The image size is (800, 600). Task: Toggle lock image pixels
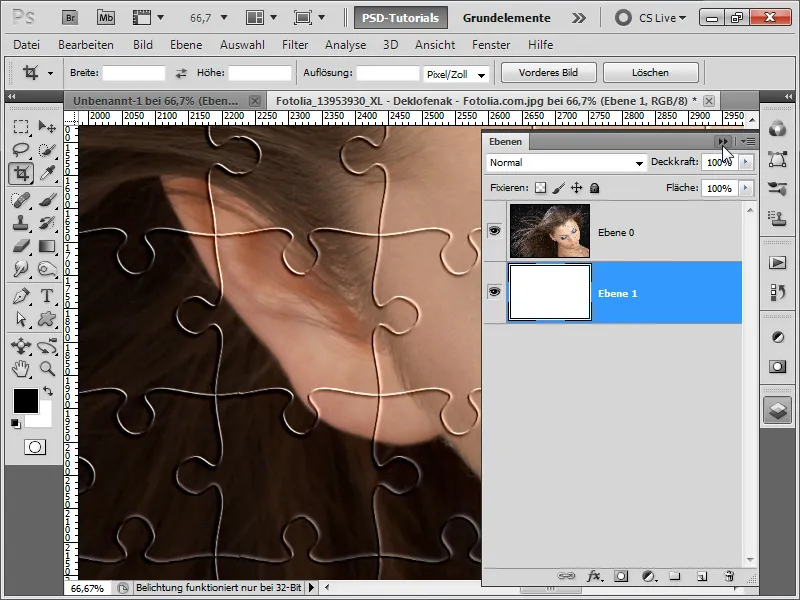[559, 188]
